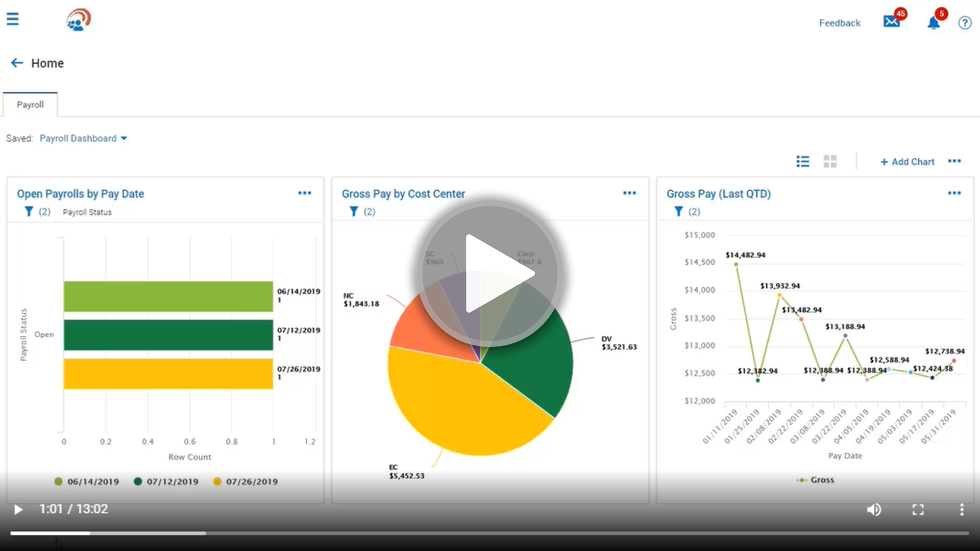Open the hamburger navigation menu
Viewport: 980px width, 551px height.
tap(13, 19)
